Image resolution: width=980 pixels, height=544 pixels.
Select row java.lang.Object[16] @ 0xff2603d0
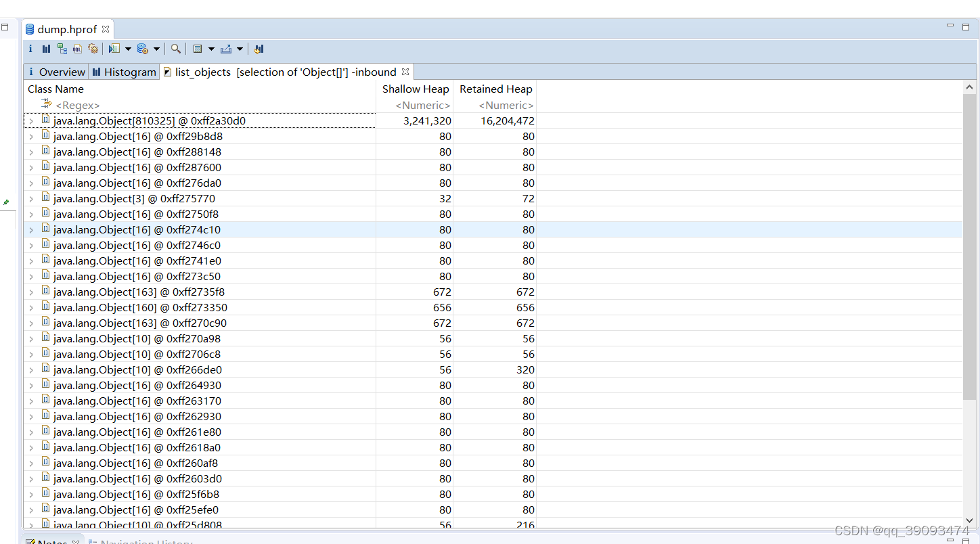point(493,479)
